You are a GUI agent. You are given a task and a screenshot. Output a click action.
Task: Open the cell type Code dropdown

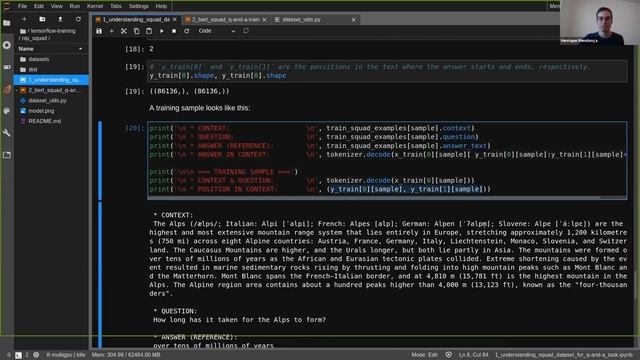217,31
